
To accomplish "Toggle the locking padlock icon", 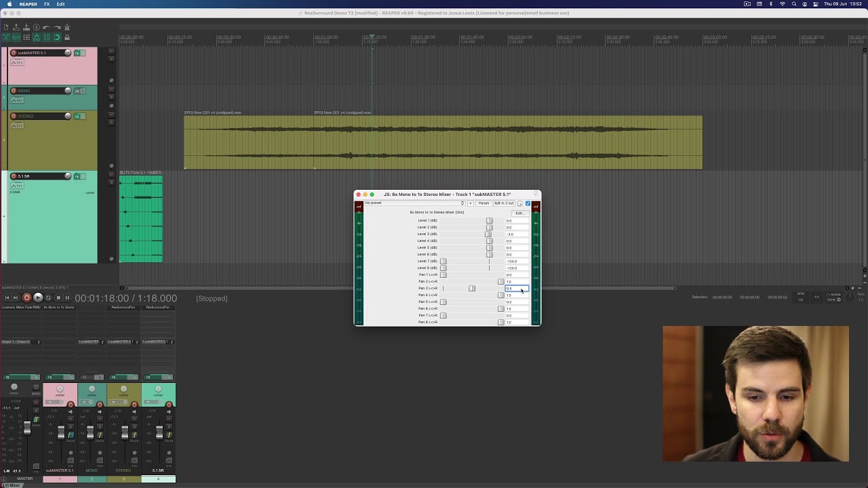I will pyautogui.click(x=67, y=37).
